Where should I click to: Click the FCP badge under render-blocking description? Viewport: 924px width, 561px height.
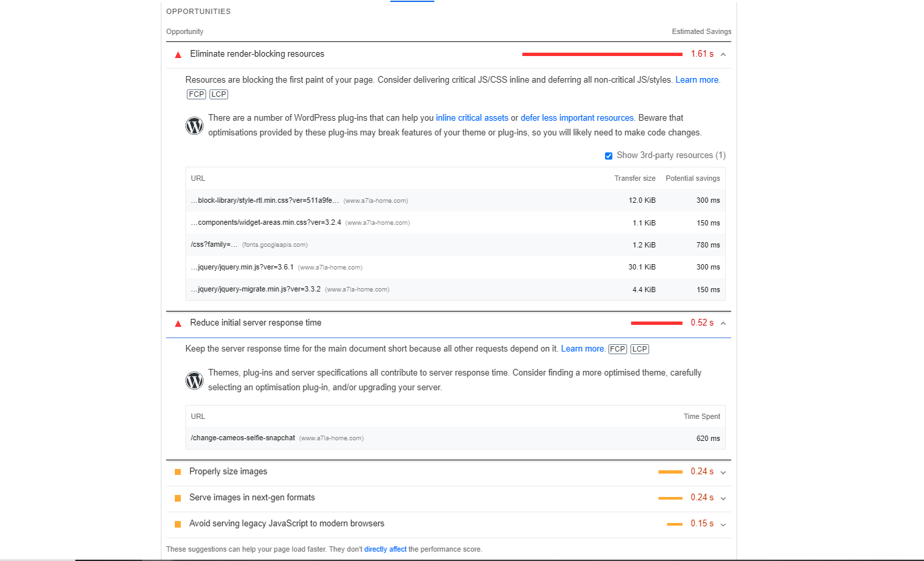coord(196,94)
